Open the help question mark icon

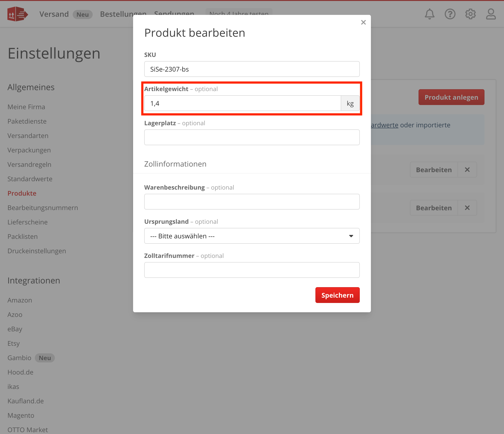pyautogui.click(x=450, y=14)
